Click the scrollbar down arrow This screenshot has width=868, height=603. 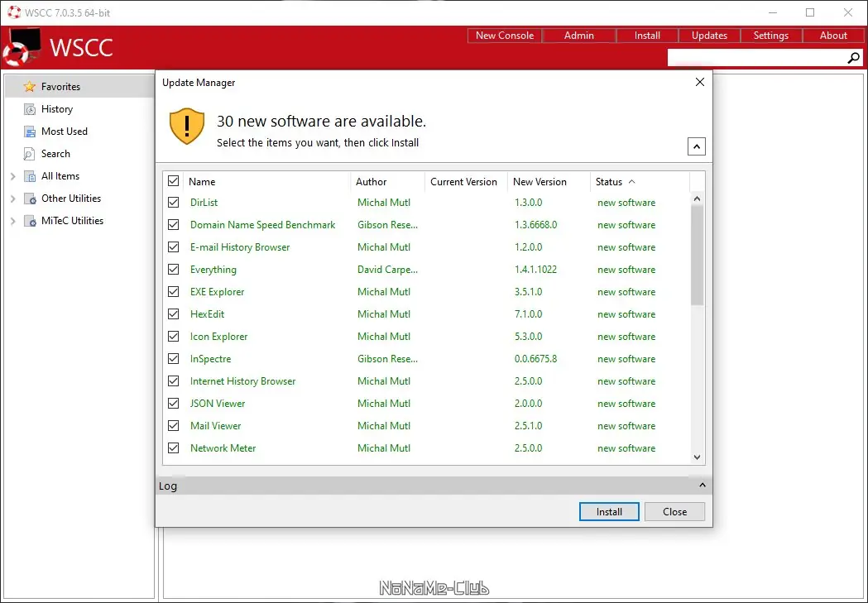pos(697,457)
